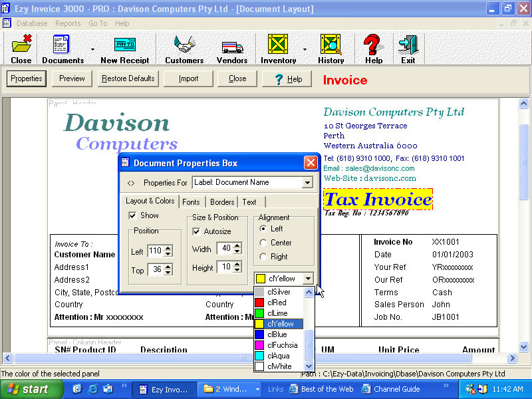Click the Properties button
This screenshot has height=399, width=532.
coord(27,78)
